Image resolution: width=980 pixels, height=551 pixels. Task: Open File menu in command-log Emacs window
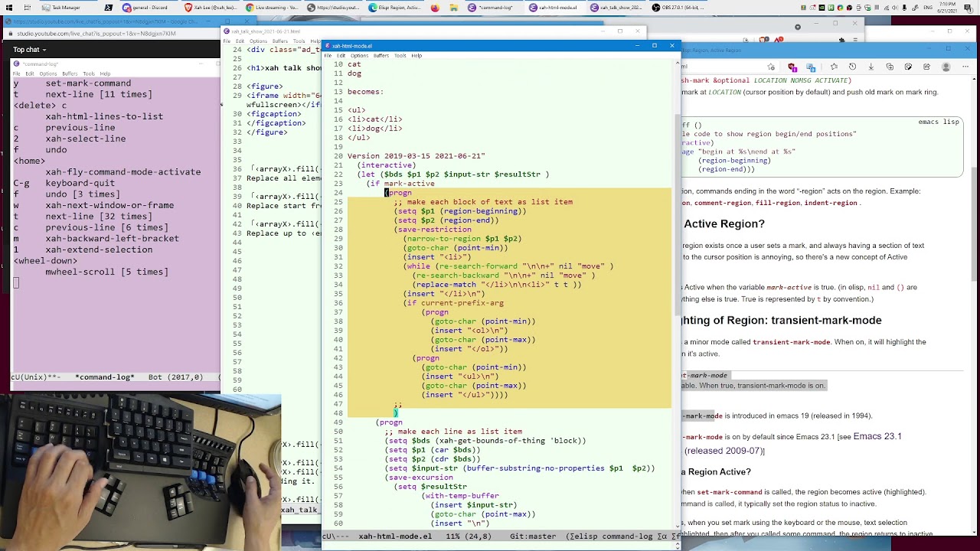coord(17,74)
